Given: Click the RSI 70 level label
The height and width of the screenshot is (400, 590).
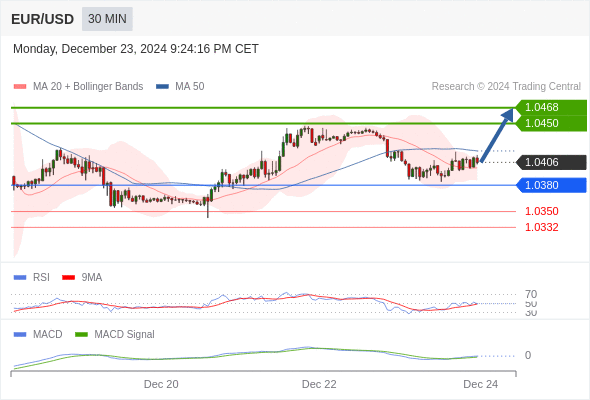Looking at the screenshot, I should pyautogui.click(x=531, y=294).
